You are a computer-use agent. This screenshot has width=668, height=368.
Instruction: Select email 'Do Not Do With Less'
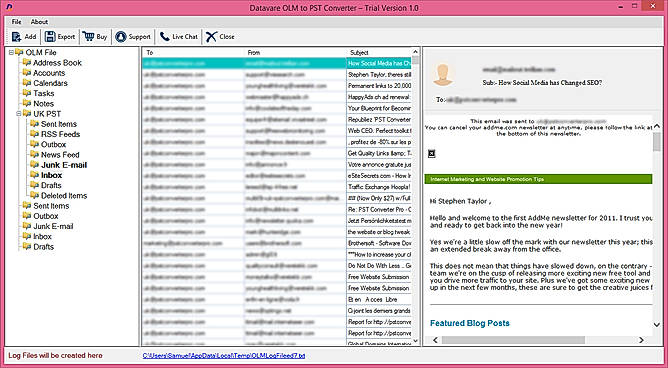(277, 265)
